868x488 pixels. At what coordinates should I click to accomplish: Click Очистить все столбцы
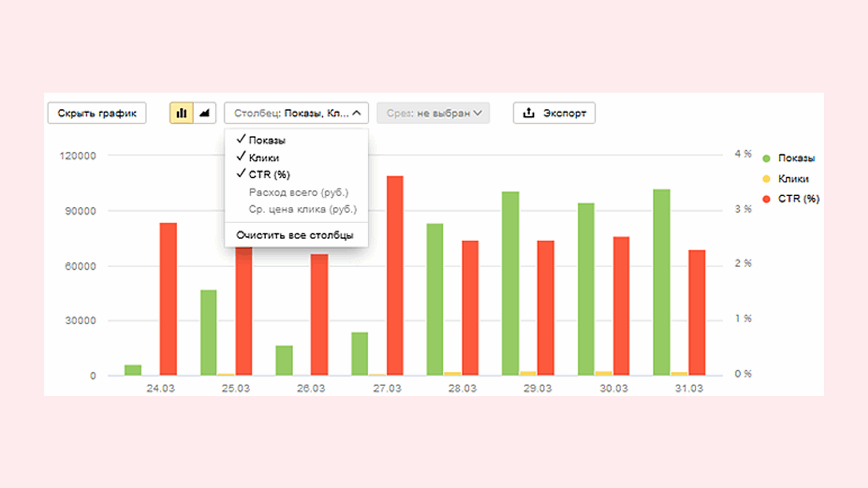(x=295, y=235)
